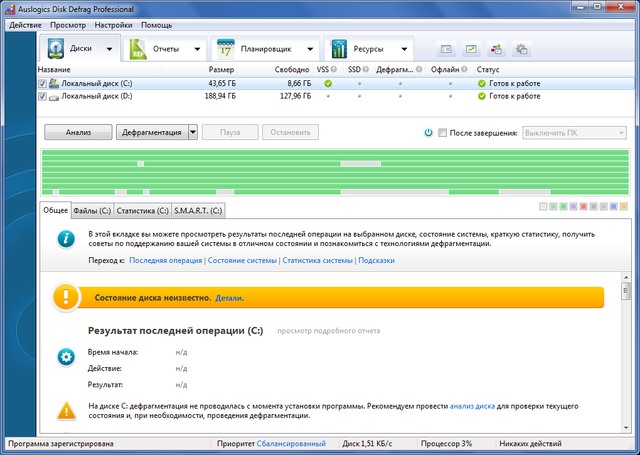The height and width of the screenshot is (455, 640).
Task: Expand the Ресурсы dropdown arrow
Action: tap(404, 48)
